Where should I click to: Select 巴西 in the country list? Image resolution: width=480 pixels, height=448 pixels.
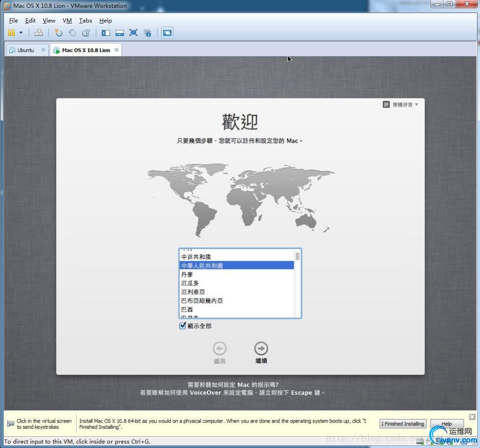[236, 309]
